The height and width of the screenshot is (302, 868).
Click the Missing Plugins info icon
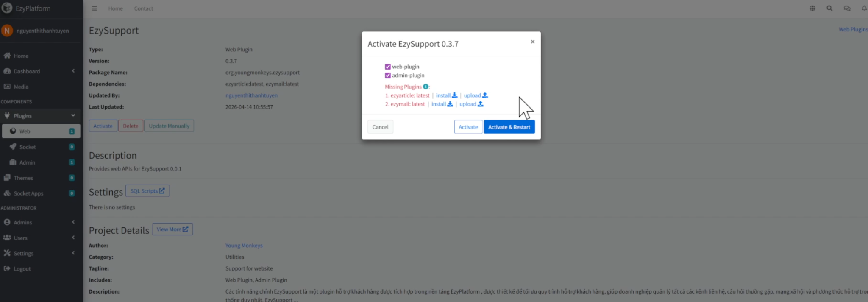pos(426,87)
